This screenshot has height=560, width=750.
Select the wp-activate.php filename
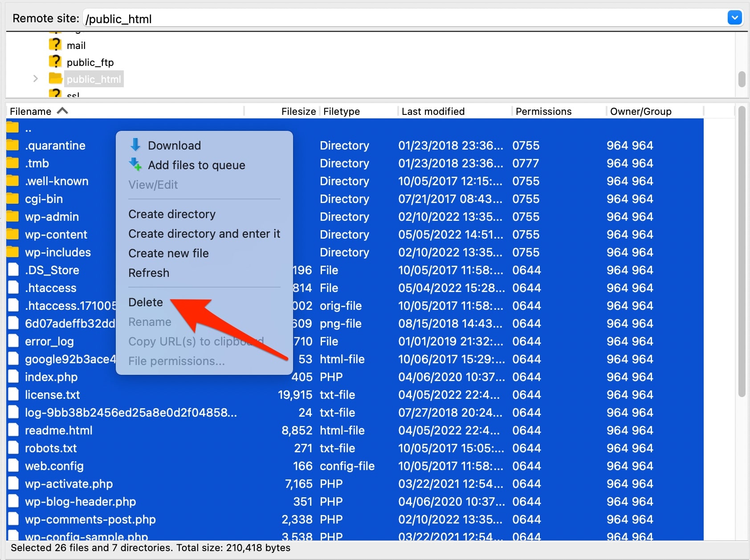(x=69, y=484)
